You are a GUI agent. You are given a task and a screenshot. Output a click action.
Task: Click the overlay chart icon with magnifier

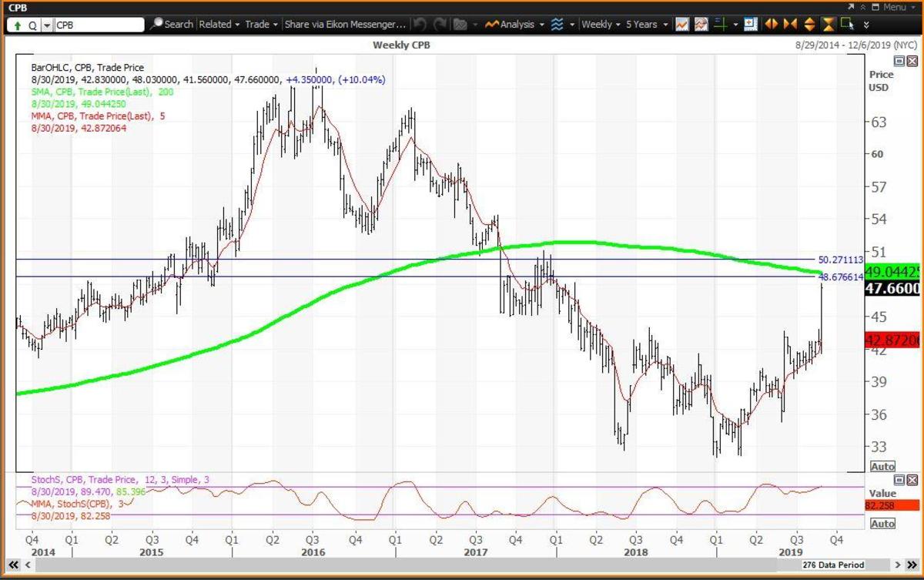pos(701,25)
